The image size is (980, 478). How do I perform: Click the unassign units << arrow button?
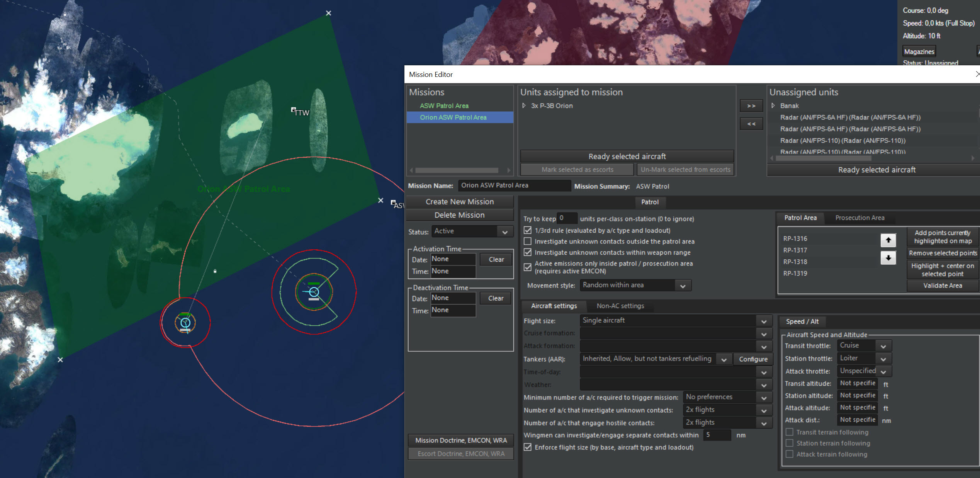click(751, 124)
